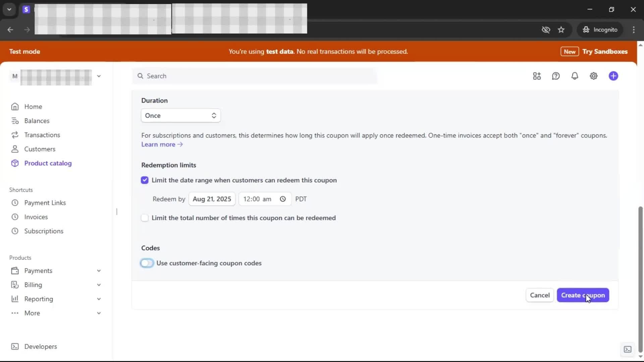Check limit total number of redemptions
The image size is (644, 362).
pos(145,218)
